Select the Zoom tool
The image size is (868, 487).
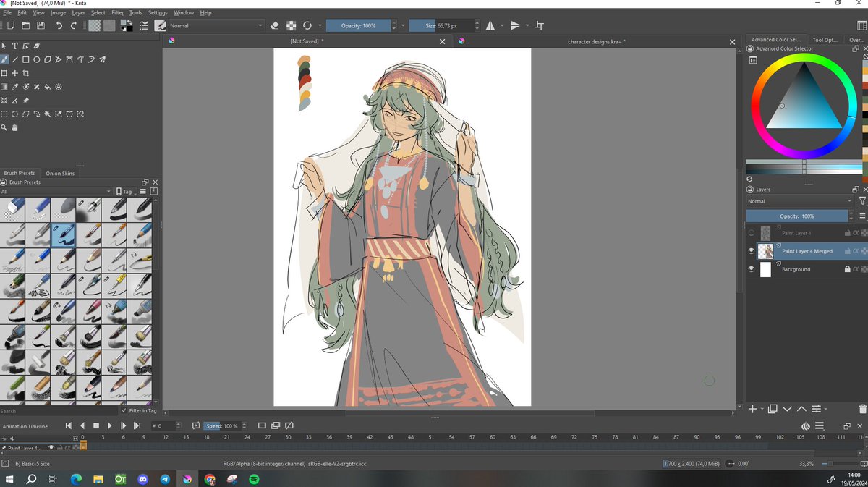[4, 128]
